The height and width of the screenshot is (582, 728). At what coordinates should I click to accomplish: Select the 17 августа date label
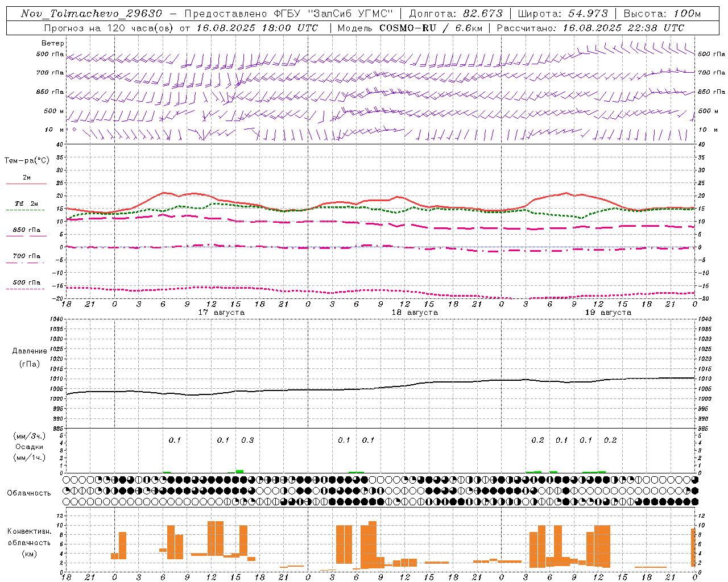coord(221,313)
